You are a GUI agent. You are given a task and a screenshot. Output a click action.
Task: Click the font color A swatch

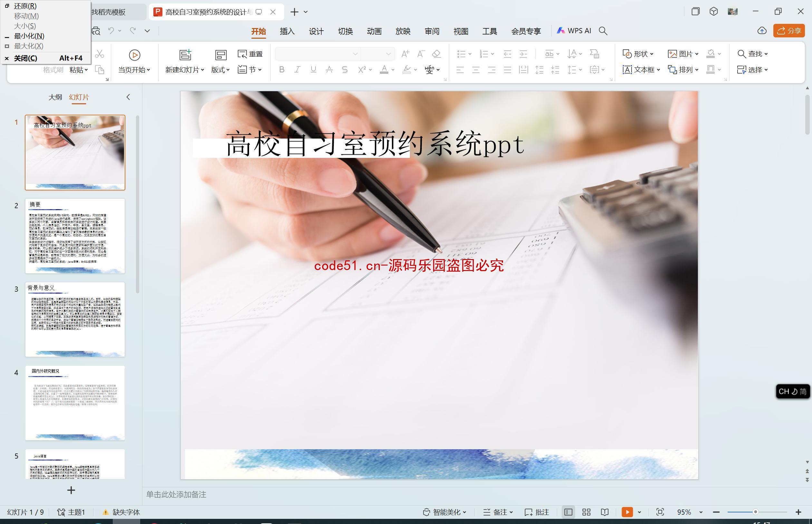coord(384,70)
